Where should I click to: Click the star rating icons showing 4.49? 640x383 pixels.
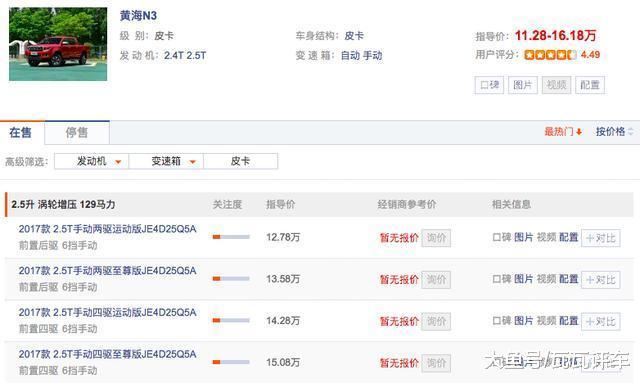550,55
